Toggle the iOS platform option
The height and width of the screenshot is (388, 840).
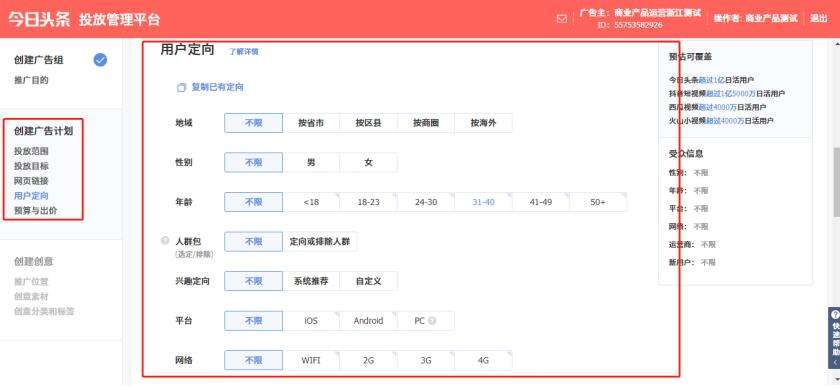pyautogui.click(x=311, y=320)
